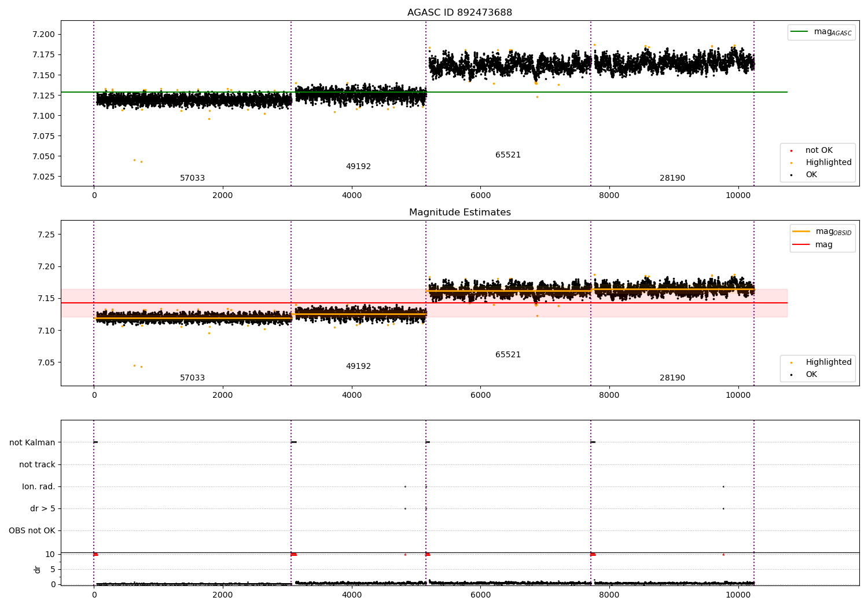Click the 7.025 y-axis tick label

43,177
